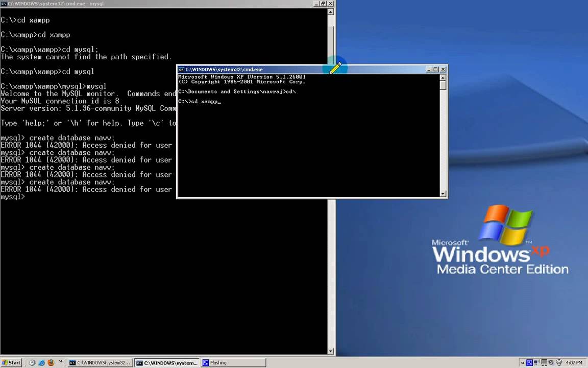The image size is (588, 368).
Task: Launch Internet Explorer from Quick Launch
Action: pyautogui.click(x=41, y=362)
